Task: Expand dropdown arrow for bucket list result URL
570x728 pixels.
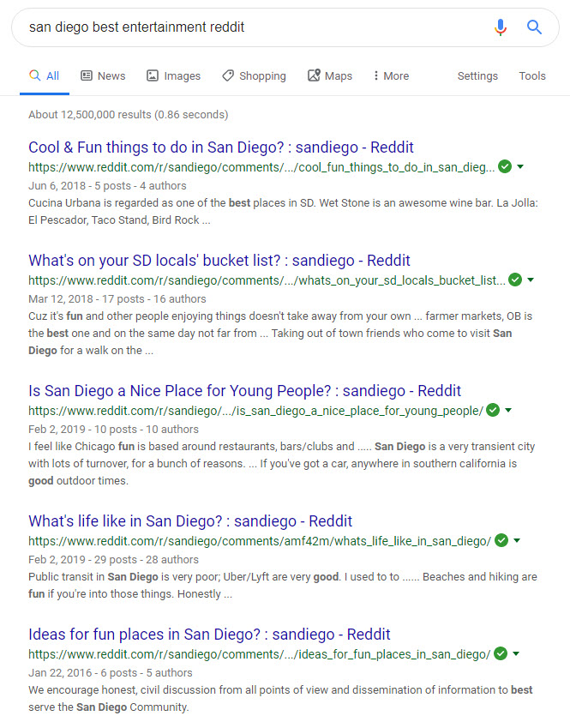Action: pos(531,280)
